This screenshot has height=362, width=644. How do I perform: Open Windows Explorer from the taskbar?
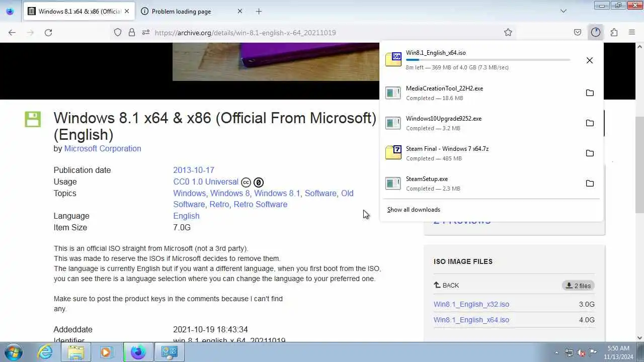(x=76, y=352)
